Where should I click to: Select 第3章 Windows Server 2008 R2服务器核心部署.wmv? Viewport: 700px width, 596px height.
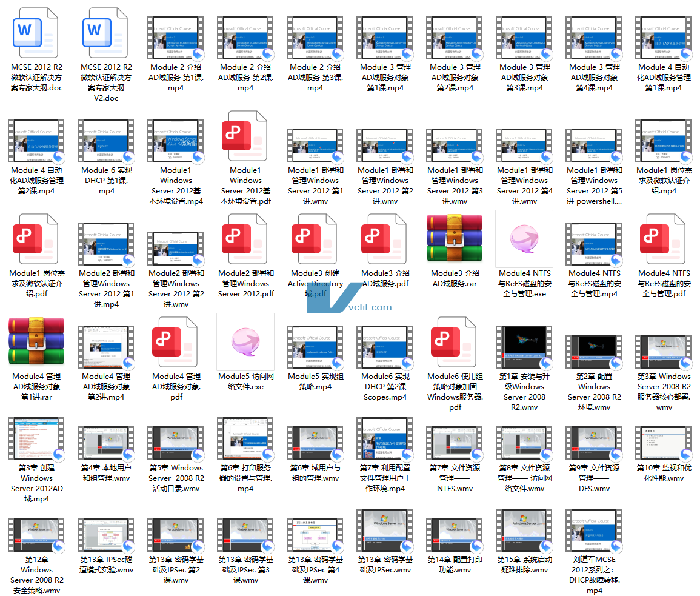coord(664,352)
